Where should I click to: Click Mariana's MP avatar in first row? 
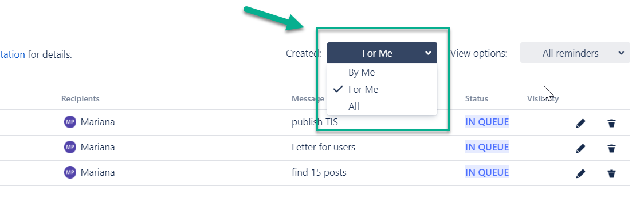(70, 122)
